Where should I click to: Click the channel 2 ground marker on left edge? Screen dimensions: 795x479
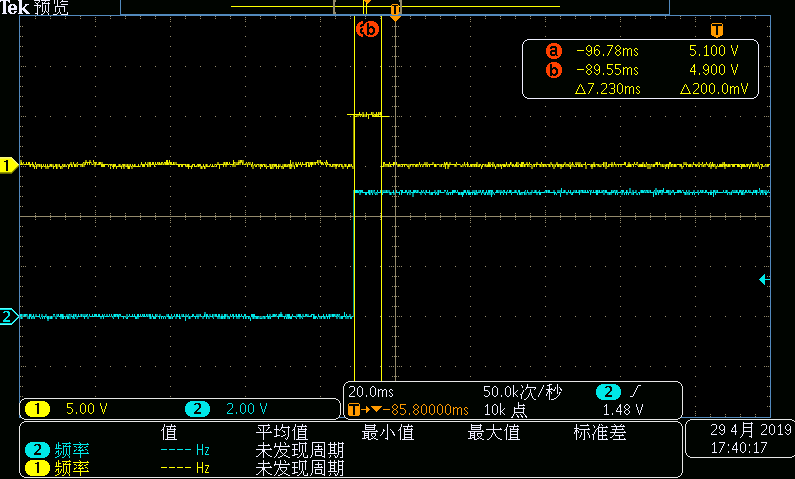(x=9, y=317)
